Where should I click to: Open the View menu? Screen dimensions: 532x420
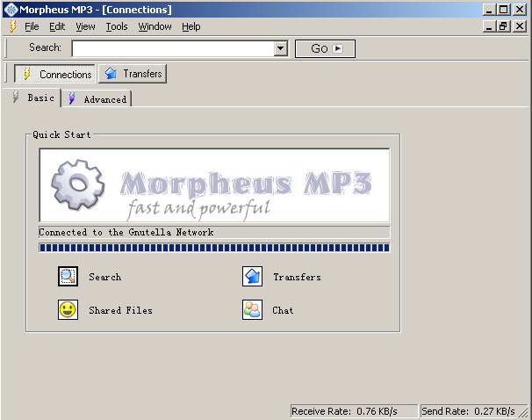[85, 26]
